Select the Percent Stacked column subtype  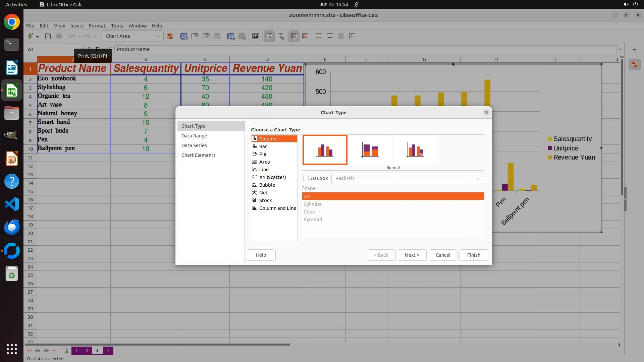[x=415, y=150]
